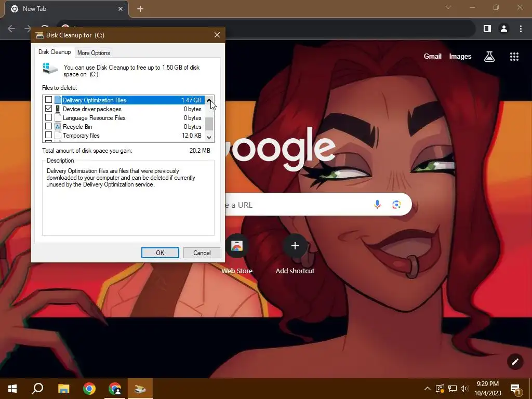532x399 pixels.
Task: Confirm cleanup with the OK button
Action: coord(160,253)
